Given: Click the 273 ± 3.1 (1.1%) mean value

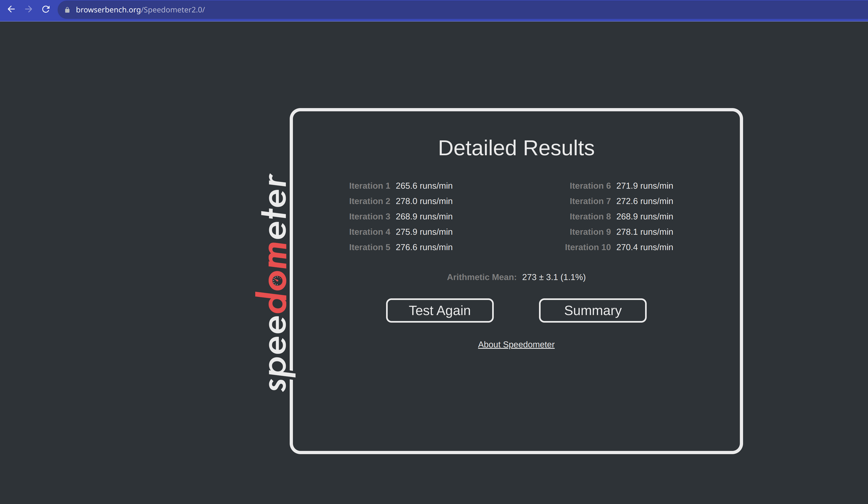Looking at the screenshot, I should [x=554, y=277].
